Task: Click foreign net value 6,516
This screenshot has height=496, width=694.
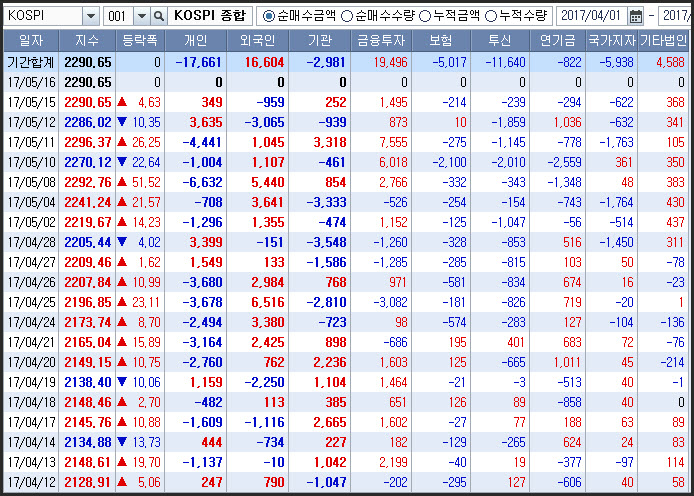Action: (268, 302)
